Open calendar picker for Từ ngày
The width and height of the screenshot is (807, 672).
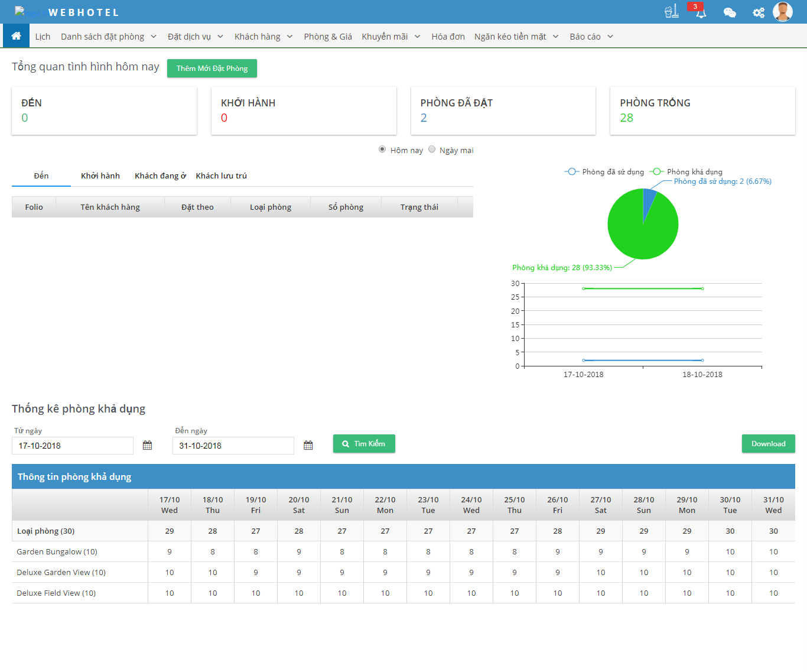(x=147, y=445)
